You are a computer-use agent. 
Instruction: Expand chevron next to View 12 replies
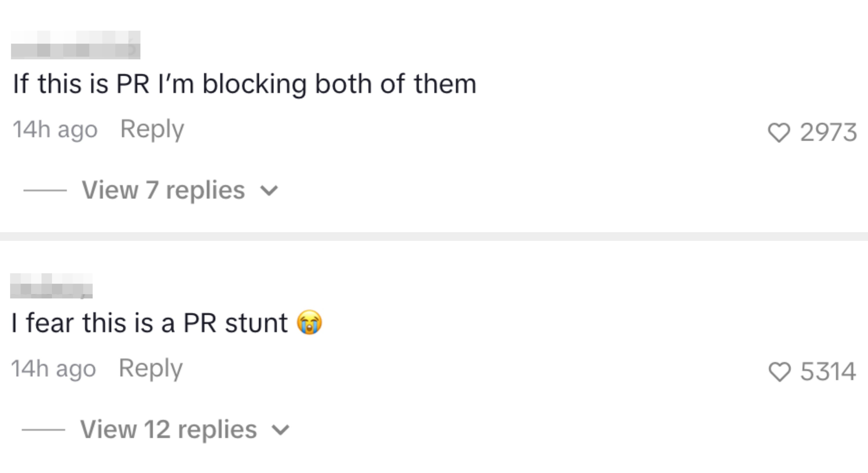pos(280,430)
